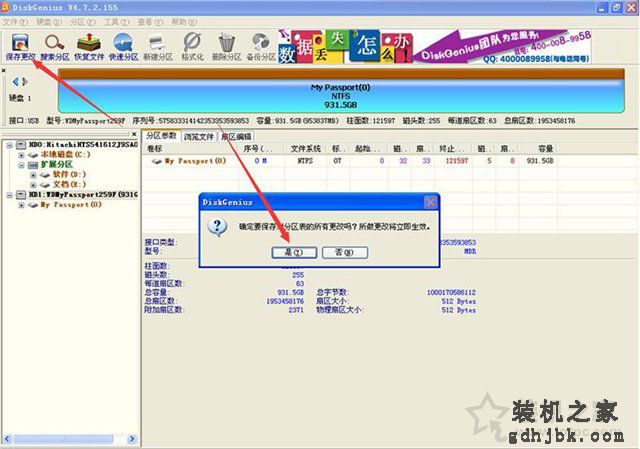Open the Partition (分区) menu

point(82,22)
